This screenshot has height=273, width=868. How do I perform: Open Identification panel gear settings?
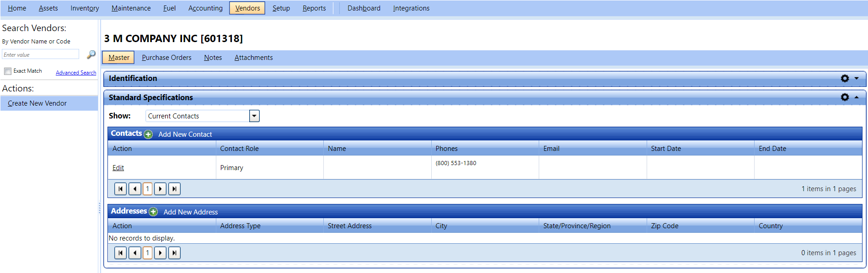coord(845,79)
